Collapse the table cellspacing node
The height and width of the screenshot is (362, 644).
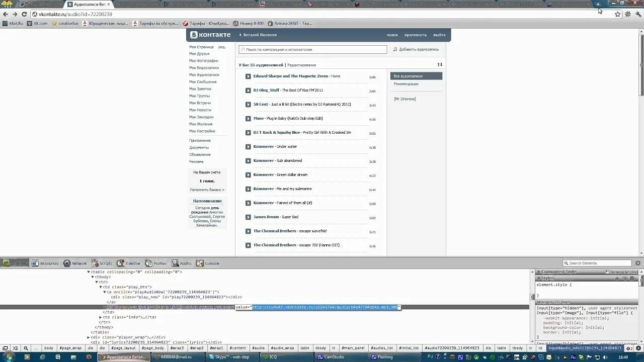point(89,272)
